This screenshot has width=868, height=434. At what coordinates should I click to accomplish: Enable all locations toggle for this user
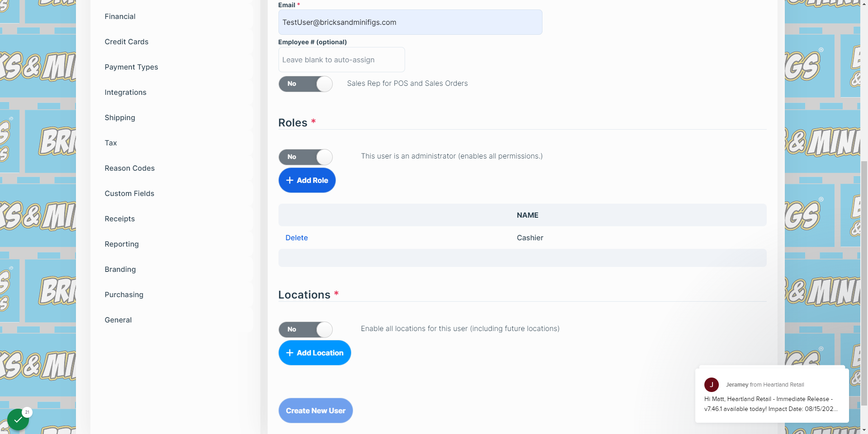coord(306,329)
